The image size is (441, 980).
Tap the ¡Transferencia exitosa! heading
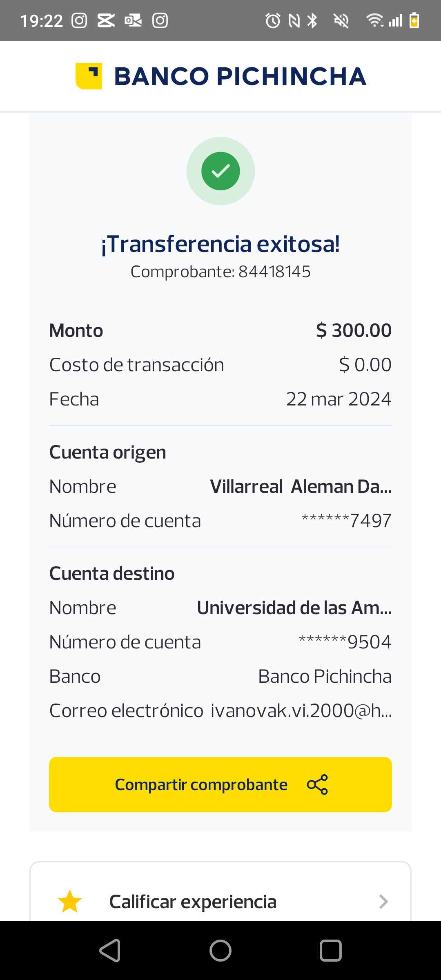[220, 244]
